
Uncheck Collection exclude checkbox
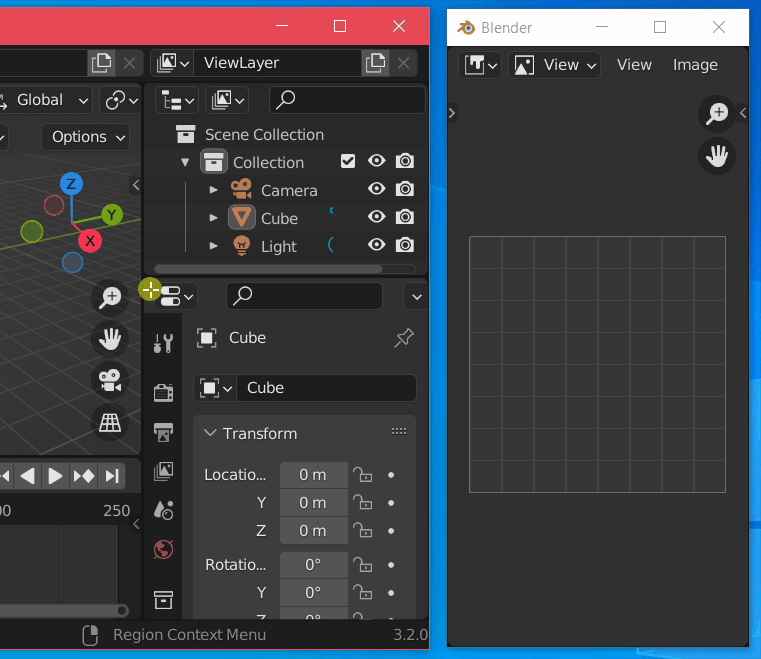point(348,161)
